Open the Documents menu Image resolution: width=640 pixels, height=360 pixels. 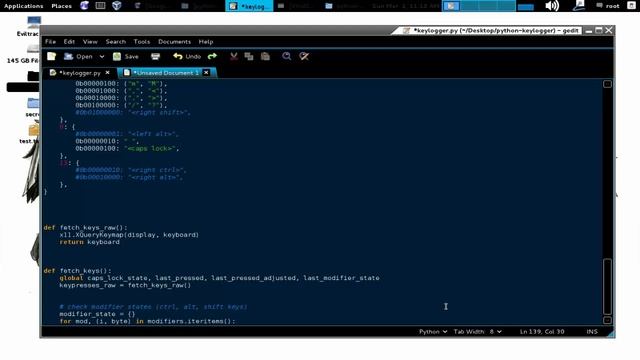click(x=174, y=42)
